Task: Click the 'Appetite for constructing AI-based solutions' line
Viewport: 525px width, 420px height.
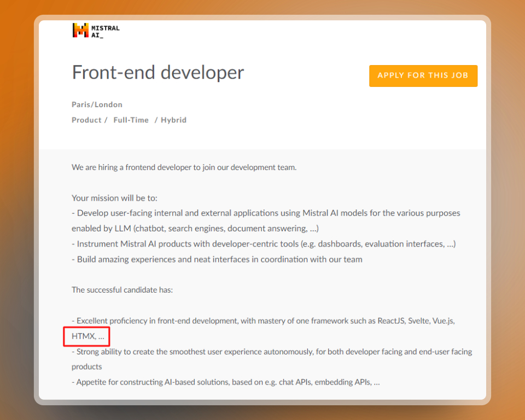Action: point(226,382)
